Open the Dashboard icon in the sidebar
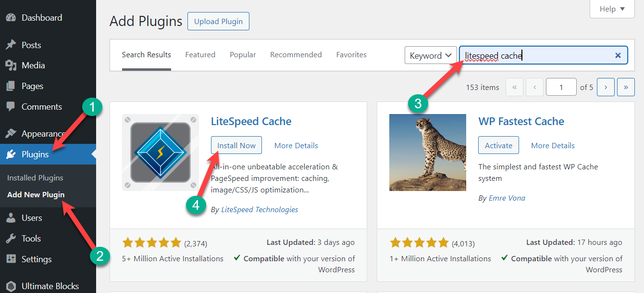The height and width of the screenshot is (293, 644). point(11,17)
